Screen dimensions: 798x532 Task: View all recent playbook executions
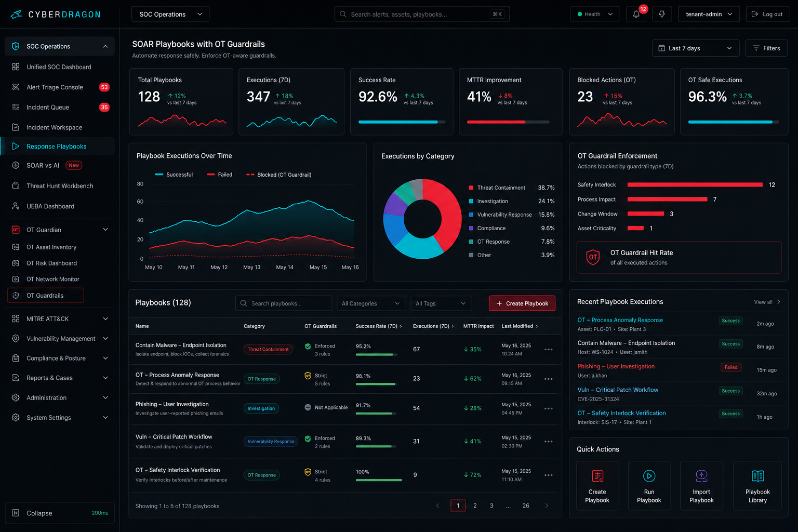point(767,302)
